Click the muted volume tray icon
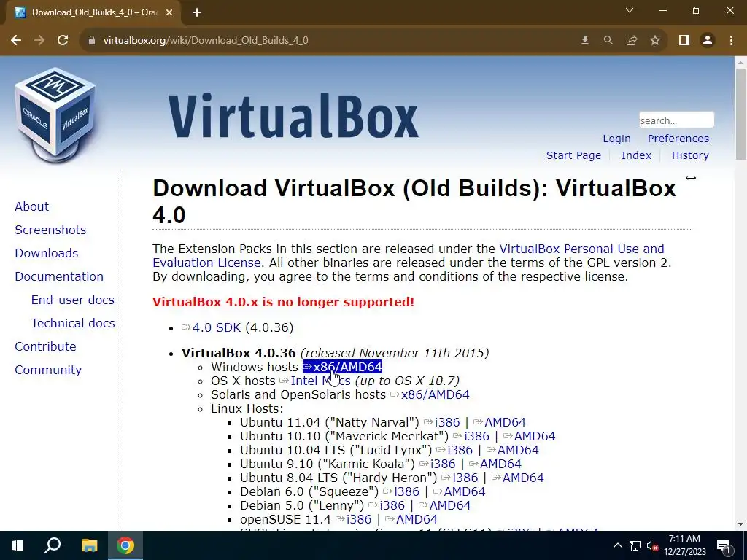The image size is (747, 560). 652,545
